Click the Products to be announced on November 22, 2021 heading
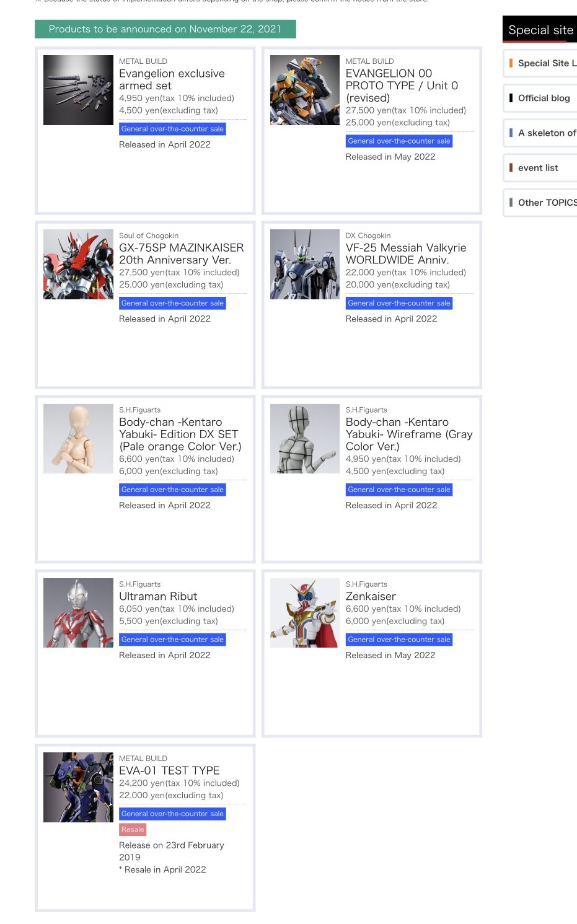 (165, 29)
